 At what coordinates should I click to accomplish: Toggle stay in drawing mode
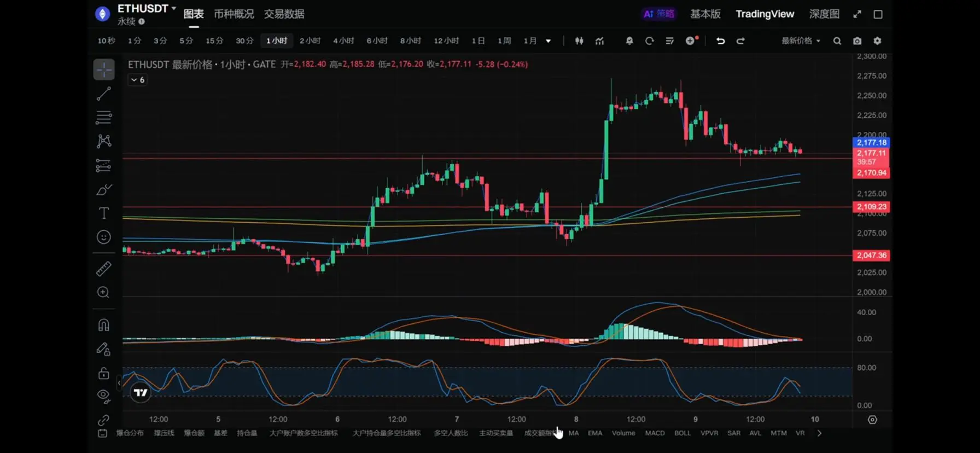[103, 349]
